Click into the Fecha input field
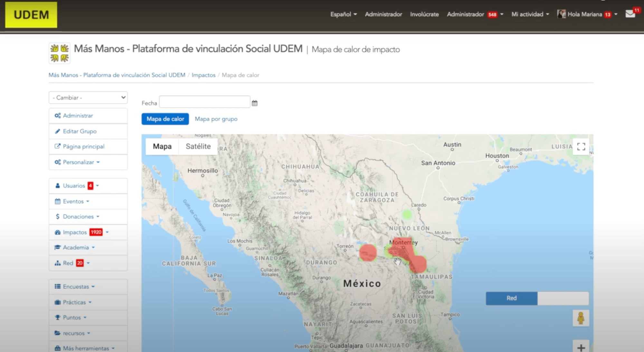This screenshot has width=644, height=352. 205,102
